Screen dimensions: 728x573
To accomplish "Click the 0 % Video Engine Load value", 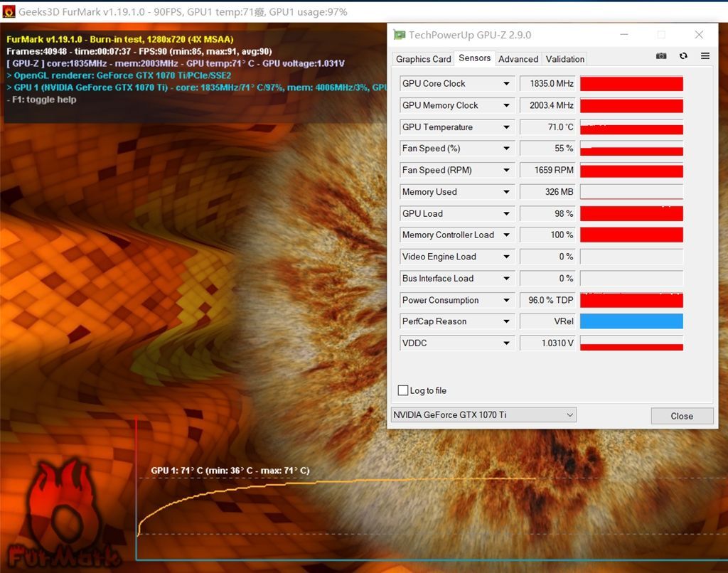I will coord(548,257).
